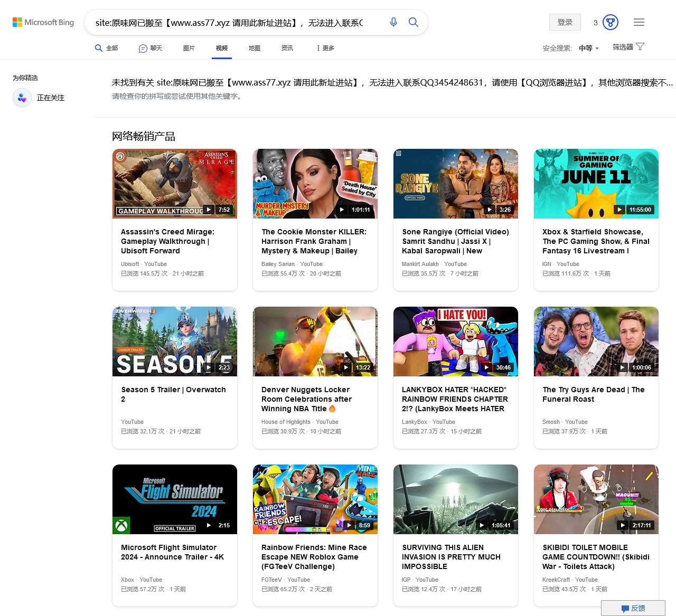
Task: Select the 视频 tab
Action: click(x=222, y=48)
